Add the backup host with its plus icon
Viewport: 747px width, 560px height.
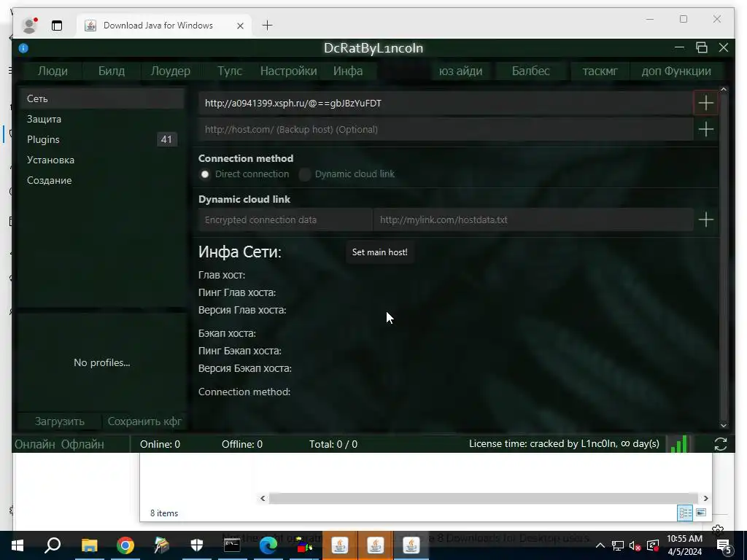coord(705,130)
